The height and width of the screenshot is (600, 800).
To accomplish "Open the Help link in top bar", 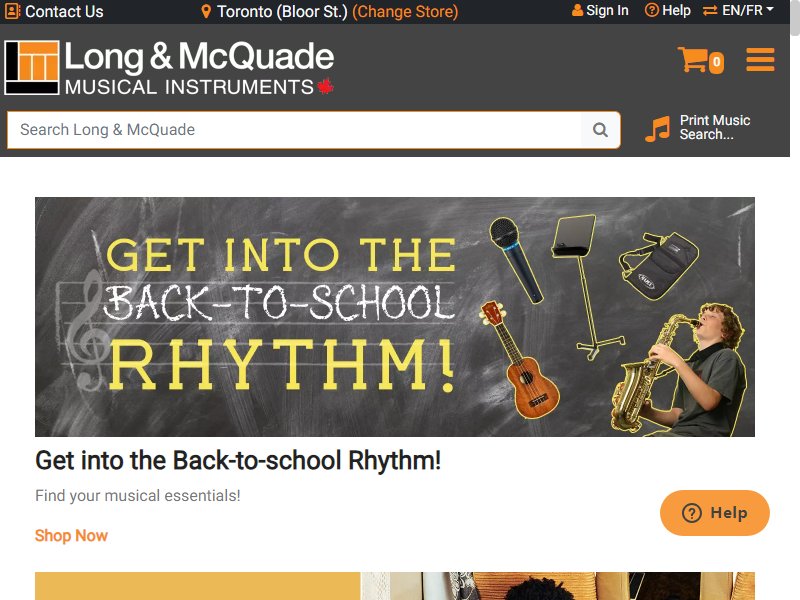I will click(668, 10).
